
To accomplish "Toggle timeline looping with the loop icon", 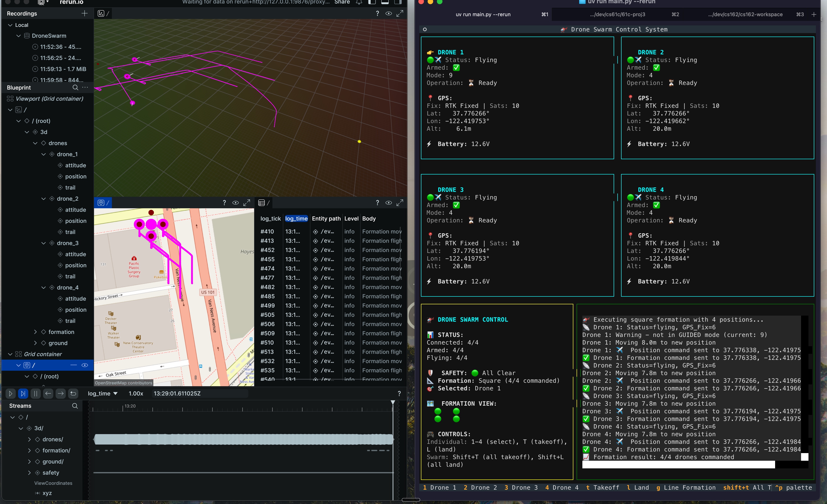I will click(73, 393).
